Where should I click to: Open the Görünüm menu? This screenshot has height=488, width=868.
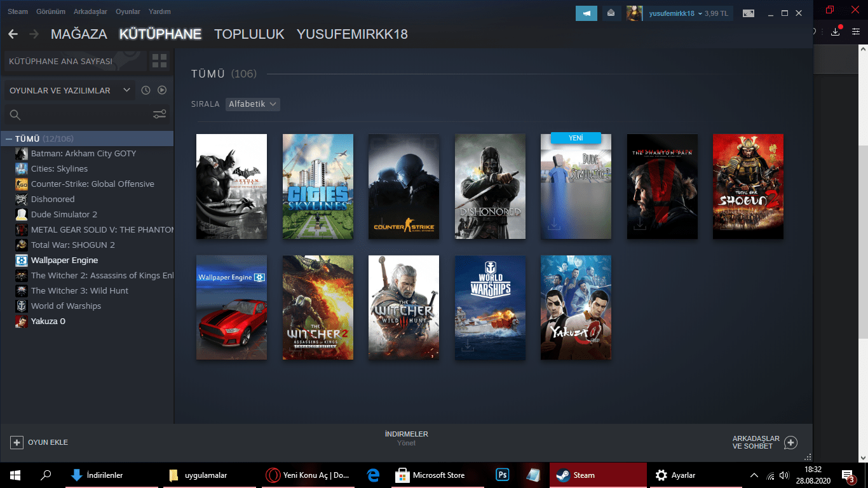click(x=51, y=11)
